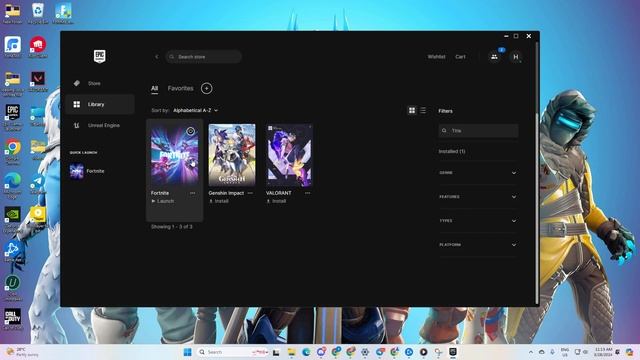Expand the Genre filter section
The image size is (640, 360).
coord(478,173)
